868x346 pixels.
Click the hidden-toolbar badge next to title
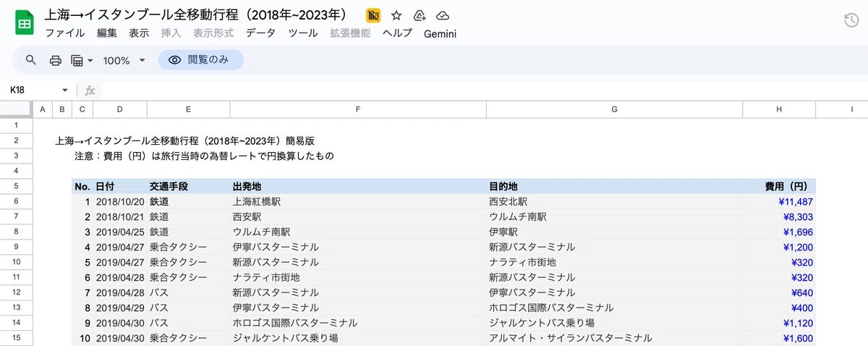tap(373, 15)
